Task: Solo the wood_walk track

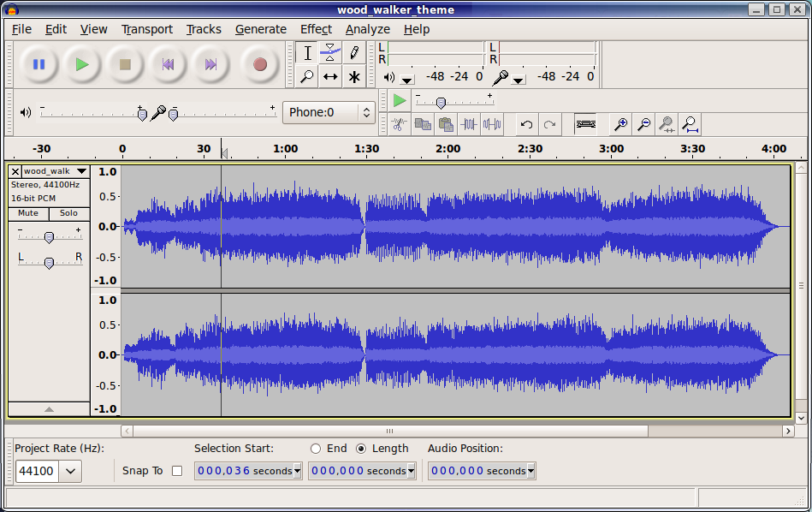Action: pos(68,213)
